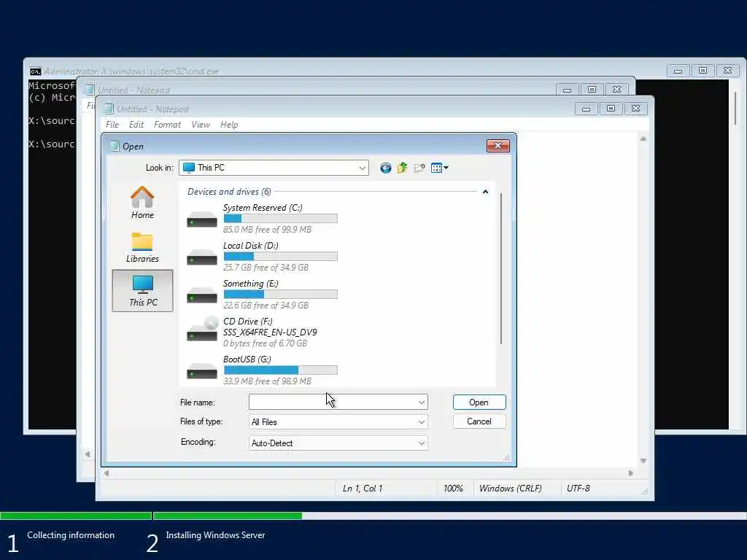The width and height of the screenshot is (747, 560).
Task: Click 'Windows (CRLF)' in status bar
Action: pyautogui.click(x=510, y=489)
